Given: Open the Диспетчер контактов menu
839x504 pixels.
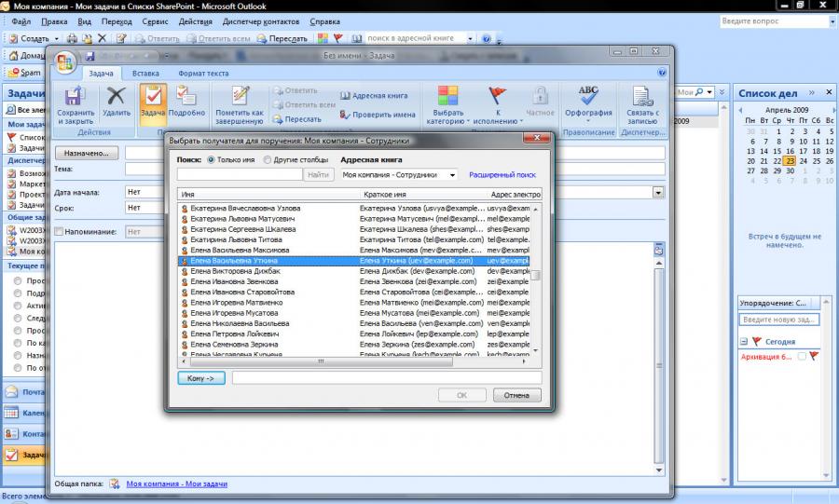Looking at the screenshot, I should [261, 22].
